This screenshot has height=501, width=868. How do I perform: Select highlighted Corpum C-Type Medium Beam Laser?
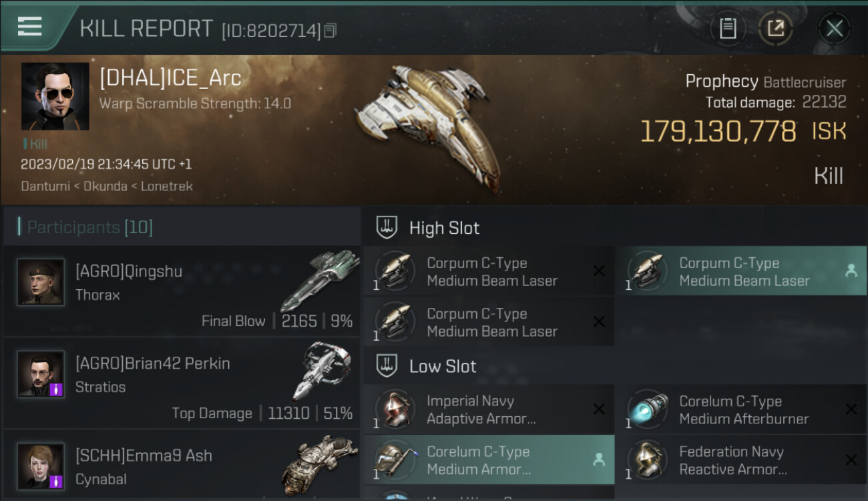point(746,271)
